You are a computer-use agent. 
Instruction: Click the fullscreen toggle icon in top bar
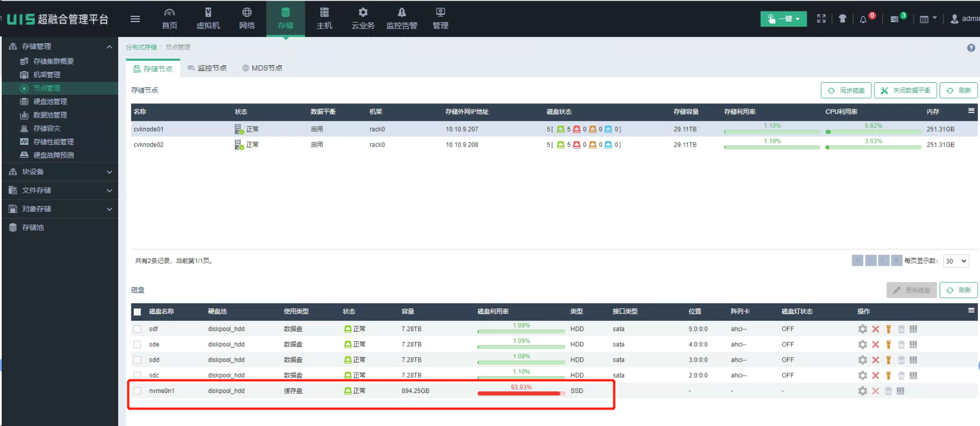(821, 19)
